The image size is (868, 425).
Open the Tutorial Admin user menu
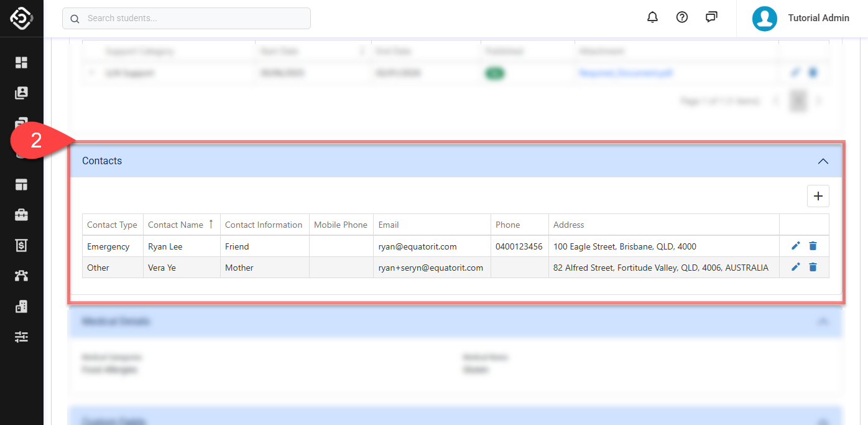click(802, 18)
